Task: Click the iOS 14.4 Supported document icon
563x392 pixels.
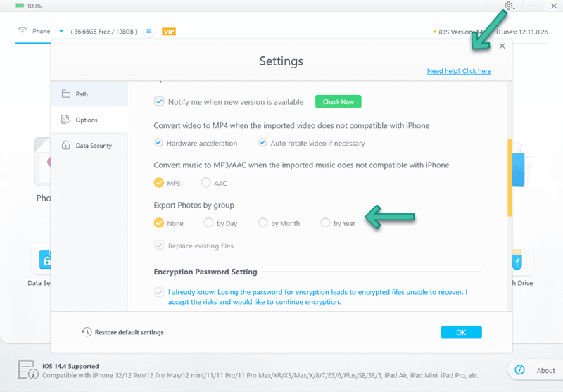Action: pos(27,369)
